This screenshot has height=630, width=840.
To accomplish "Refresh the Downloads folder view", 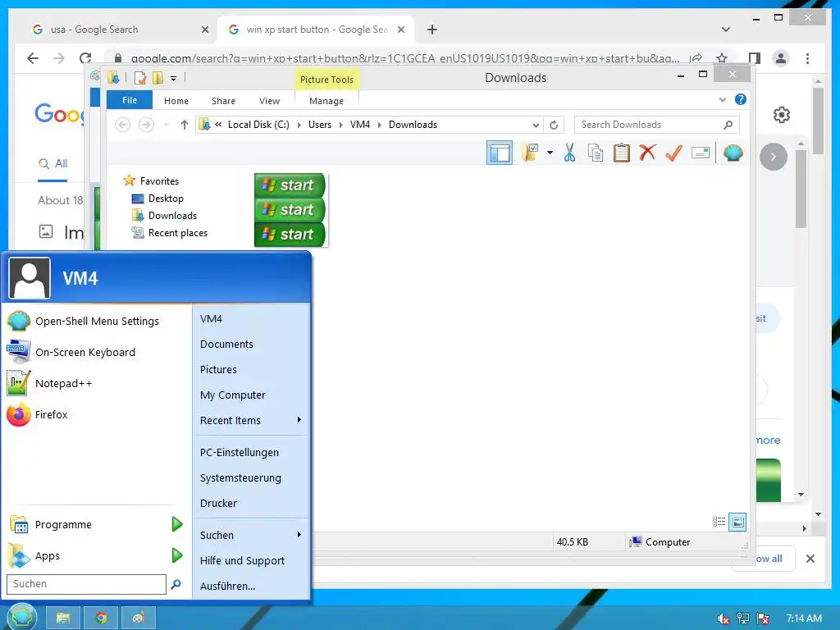I will [x=554, y=125].
